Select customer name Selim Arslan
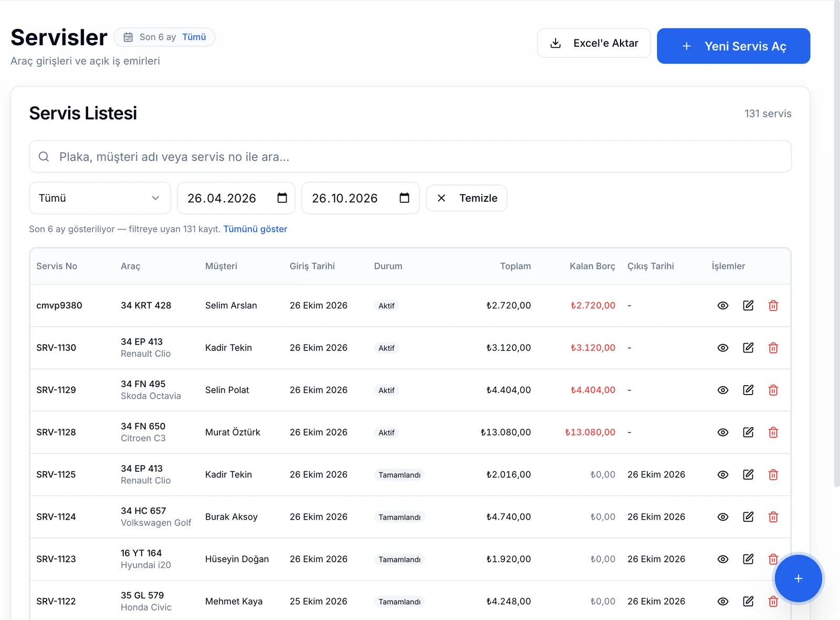Image resolution: width=840 pixels, height=620 pixels. (x=231, y=305)
